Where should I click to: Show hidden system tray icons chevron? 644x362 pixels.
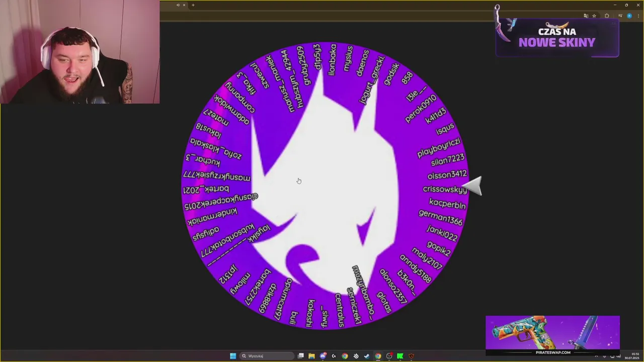[596, 356]
